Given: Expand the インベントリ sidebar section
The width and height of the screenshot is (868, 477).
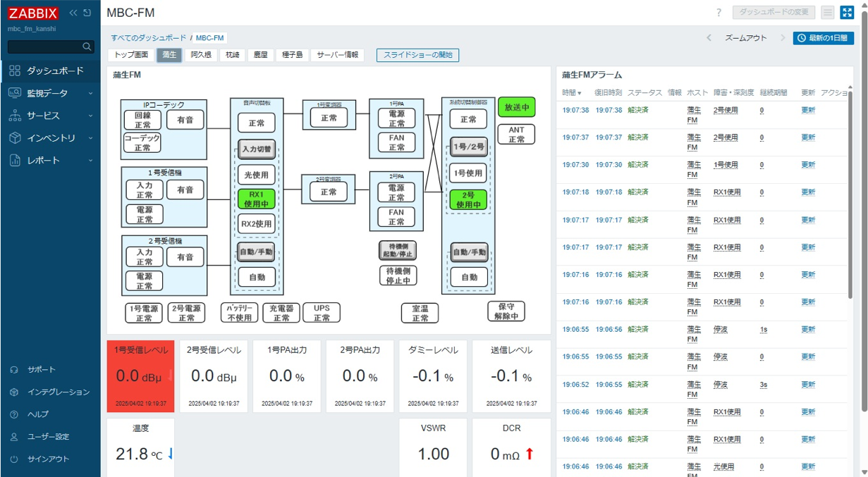Looking at the screenshot, I should 50,138.
